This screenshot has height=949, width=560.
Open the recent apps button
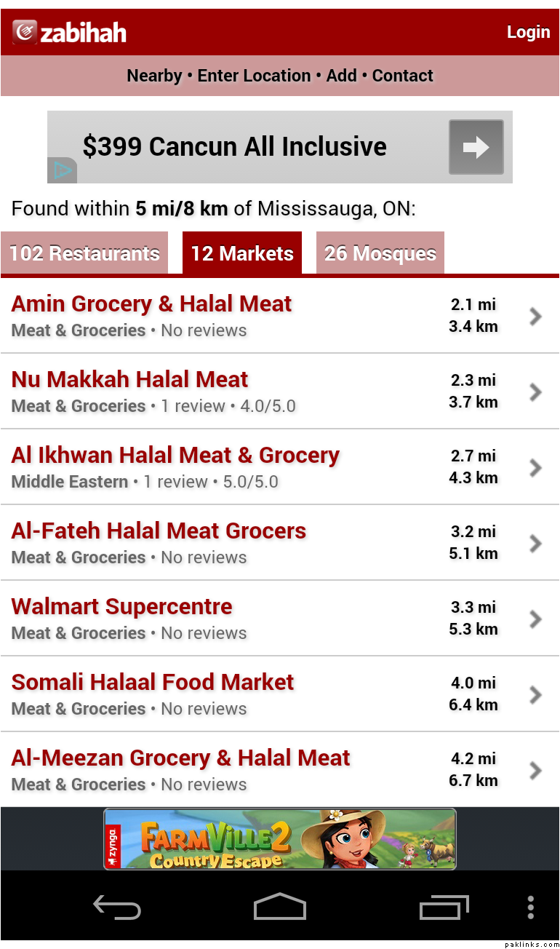444,908
